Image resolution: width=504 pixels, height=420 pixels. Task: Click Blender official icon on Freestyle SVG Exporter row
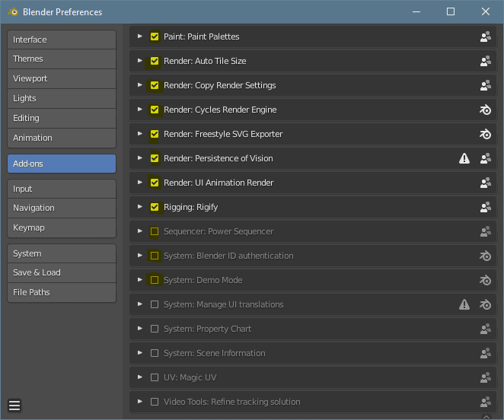point(486,134)
